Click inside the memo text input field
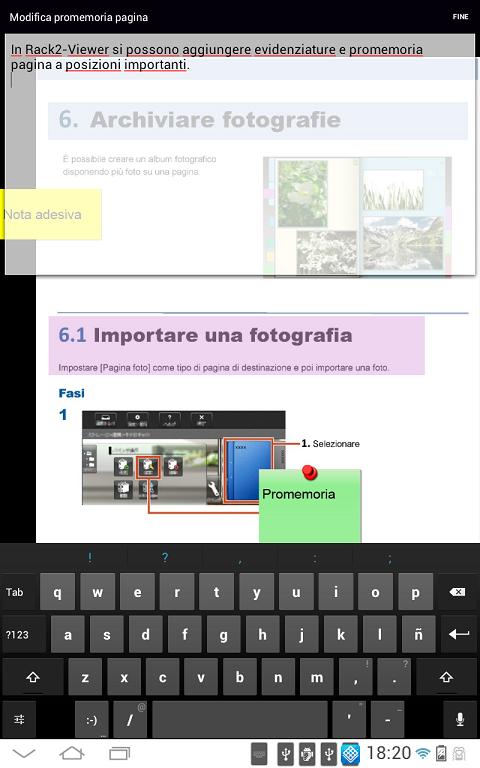 [240, 154]
